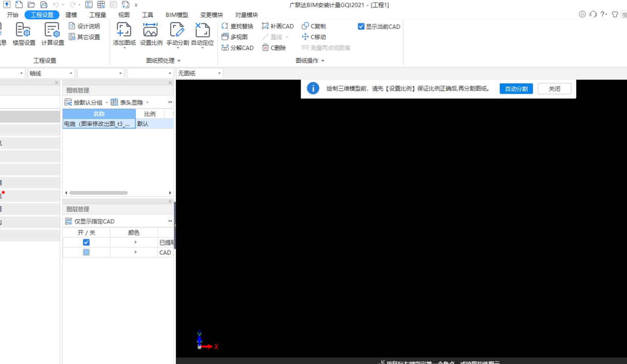Click the headset support icon

593,14
